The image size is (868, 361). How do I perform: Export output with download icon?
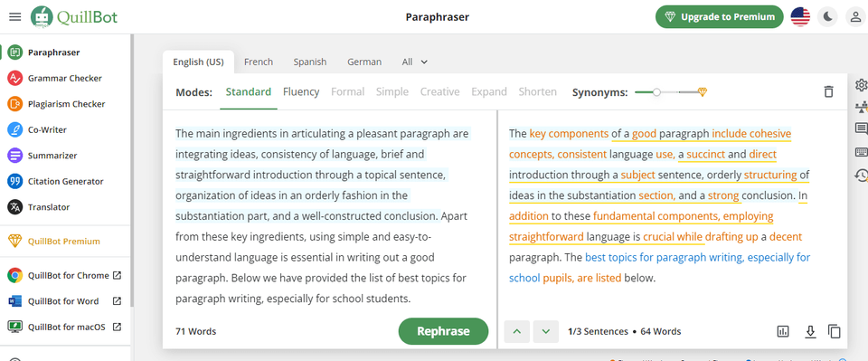(810, 332)
